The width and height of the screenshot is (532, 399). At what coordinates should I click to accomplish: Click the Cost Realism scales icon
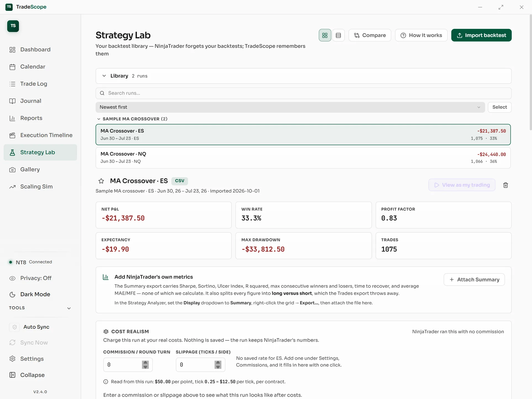pos(106,332)
